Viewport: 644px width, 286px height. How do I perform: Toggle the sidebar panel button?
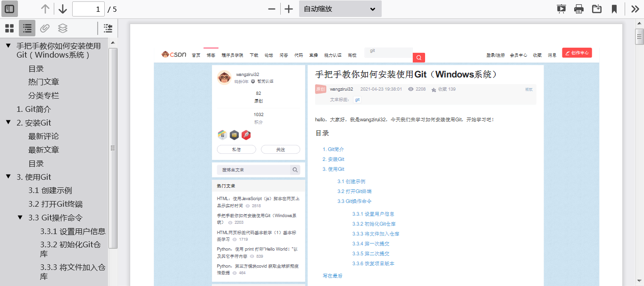[x=9, y=9]
